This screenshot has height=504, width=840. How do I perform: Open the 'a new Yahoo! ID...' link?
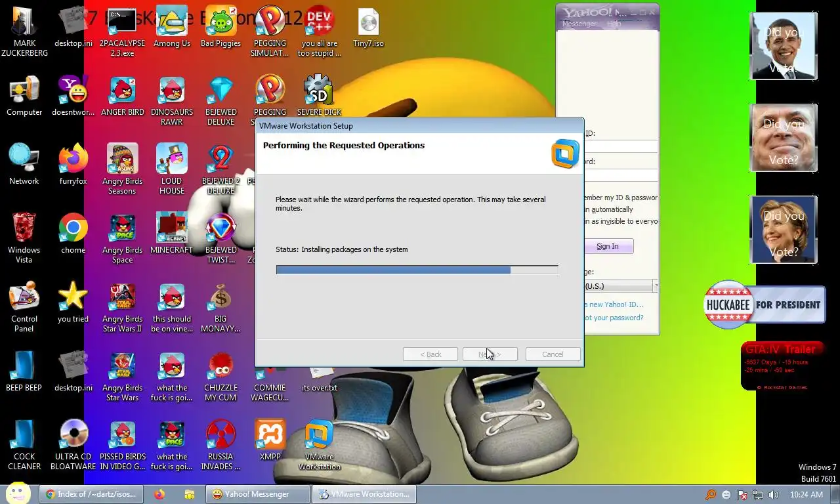click(614, 304)
